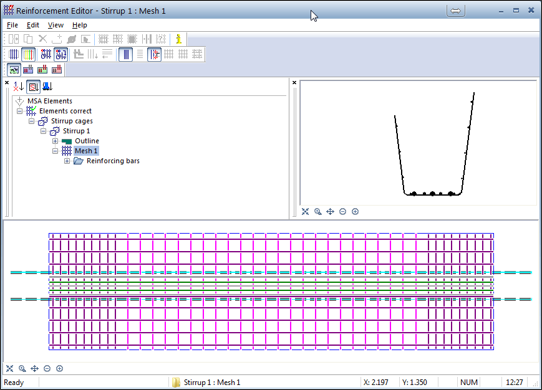Click zoom window icon in cross-section view
542x390 pixels.
pyautogui.click(x=318, y=212)
